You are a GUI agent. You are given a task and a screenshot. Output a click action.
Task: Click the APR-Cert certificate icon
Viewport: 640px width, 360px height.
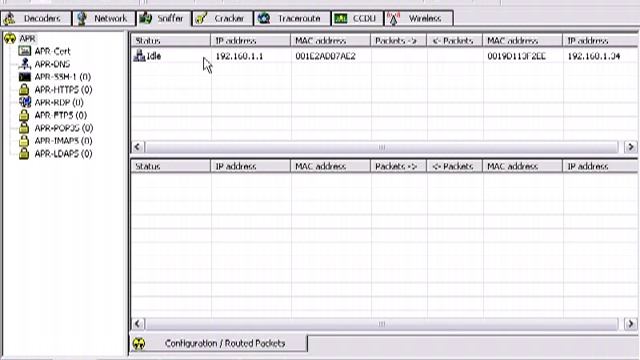(x=24, y=51)
